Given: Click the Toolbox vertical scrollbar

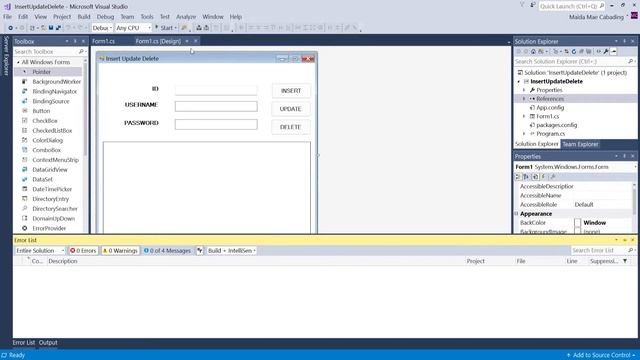Looking at the screenshot, I should coord(85,108).
